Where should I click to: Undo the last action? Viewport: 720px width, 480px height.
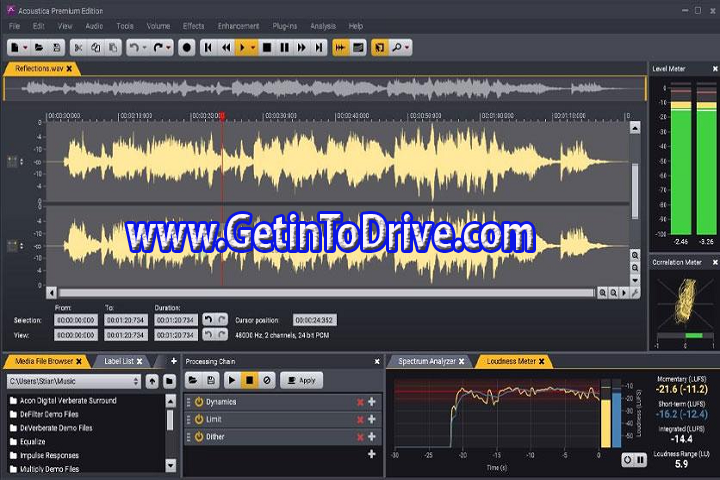(x=134, y=47)
